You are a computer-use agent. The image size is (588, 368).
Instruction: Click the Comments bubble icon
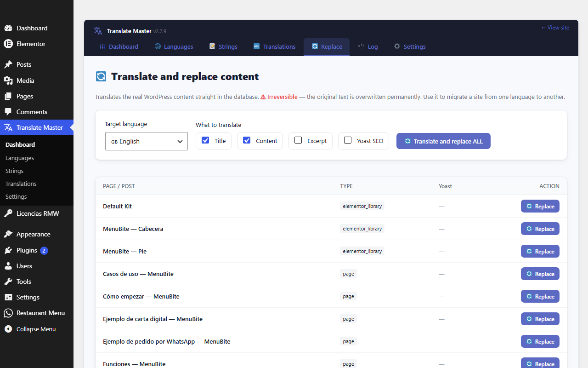(8, 112)
